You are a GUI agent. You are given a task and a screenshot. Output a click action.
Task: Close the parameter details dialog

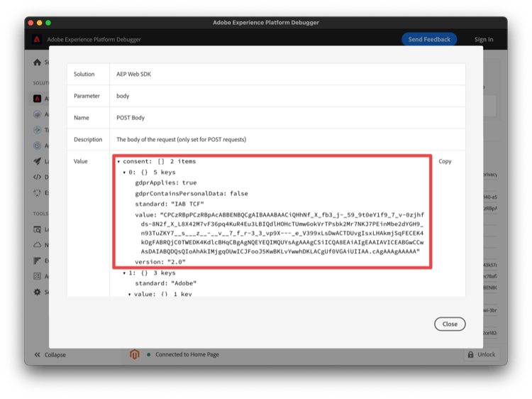point(450,324)
